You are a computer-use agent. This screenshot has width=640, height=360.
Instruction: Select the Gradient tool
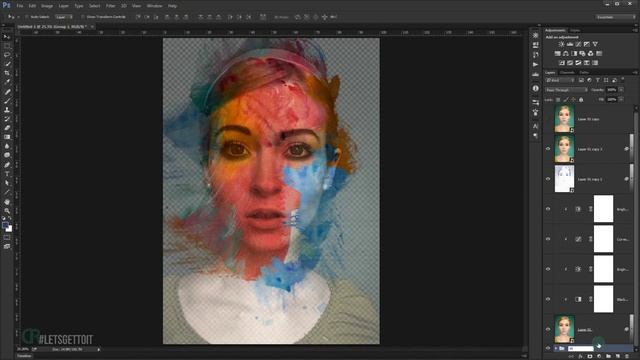7,137
